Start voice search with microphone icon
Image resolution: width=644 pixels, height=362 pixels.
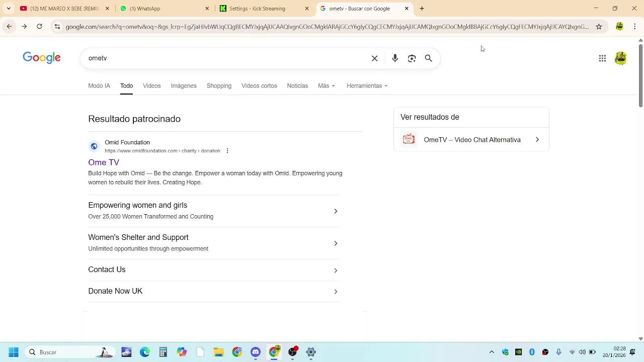tap(395, 58)
